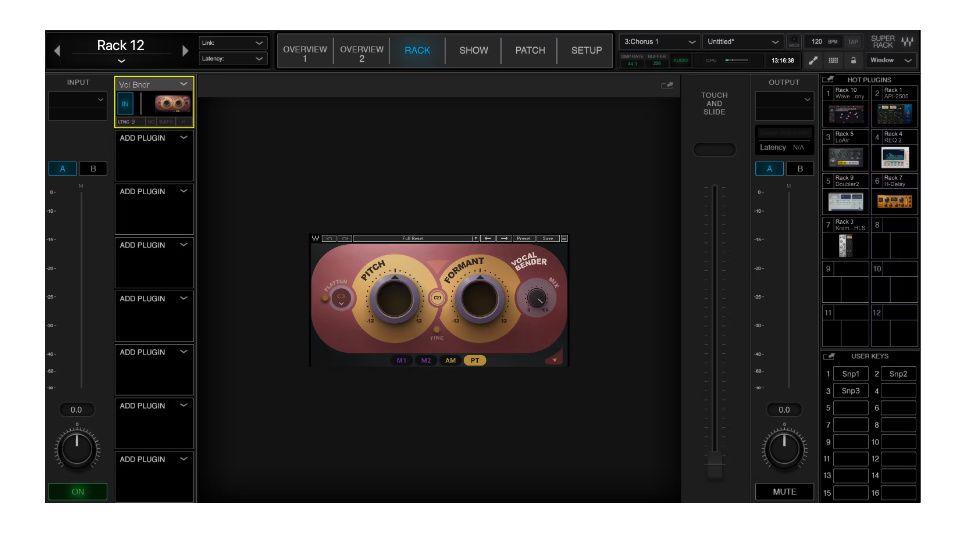The height and width of the screenshot is (533, 967).
Task: Select output preset B
Action: tap(800, 168)
